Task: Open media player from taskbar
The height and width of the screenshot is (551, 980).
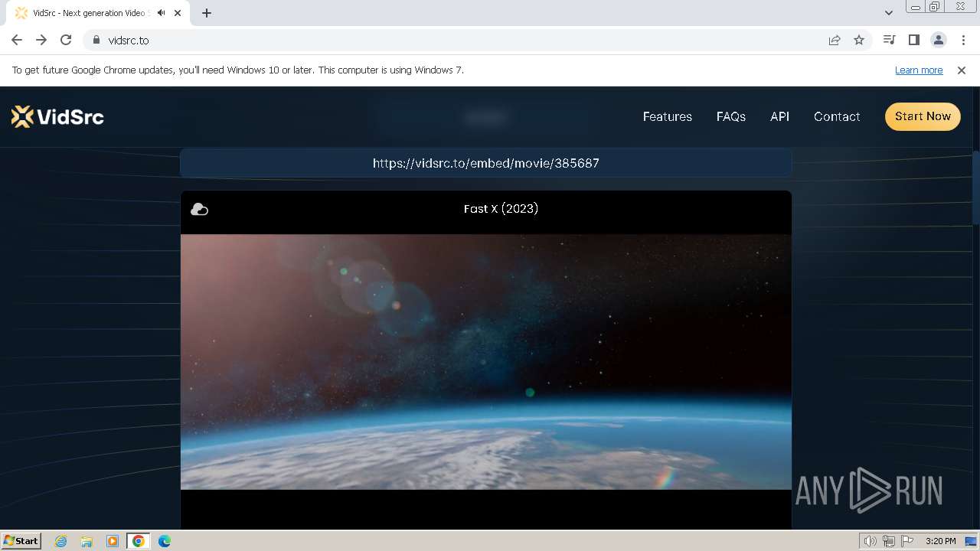Action: (x=113, y=541)
